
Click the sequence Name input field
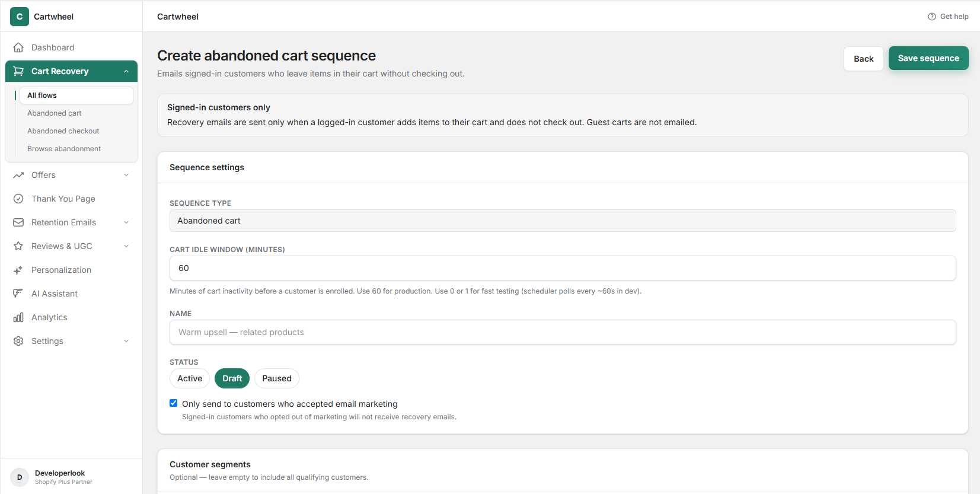click(x=563, y=332)
